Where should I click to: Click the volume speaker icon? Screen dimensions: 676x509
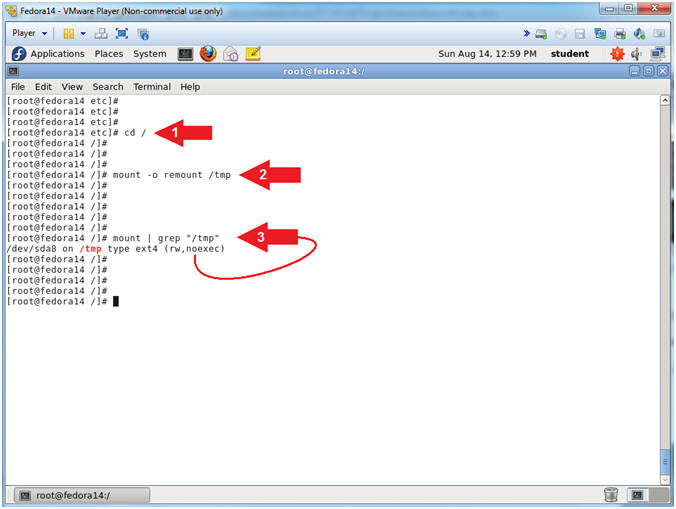pyautogui.click(x=636, y=54)
